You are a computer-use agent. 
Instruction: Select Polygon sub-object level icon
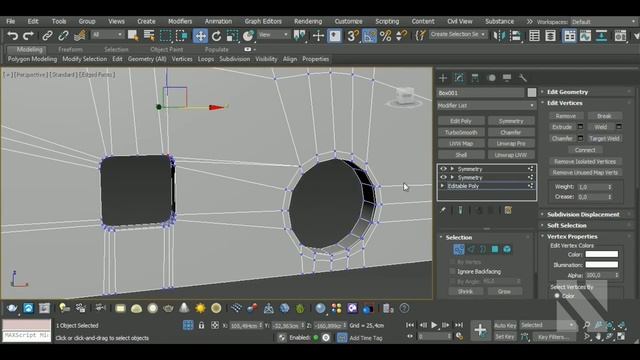pyautogui.click(x=495, y=249)
